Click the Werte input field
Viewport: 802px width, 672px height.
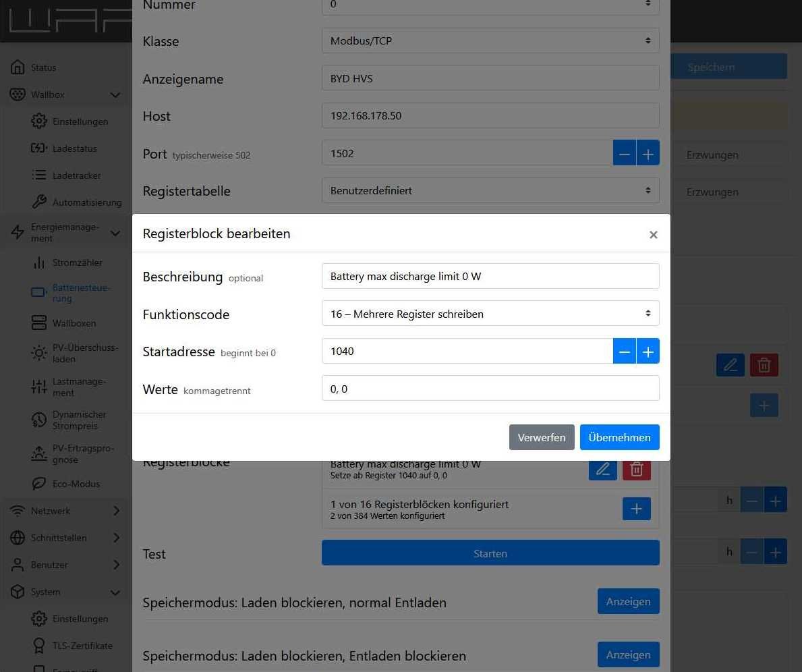tap(490, 389)
